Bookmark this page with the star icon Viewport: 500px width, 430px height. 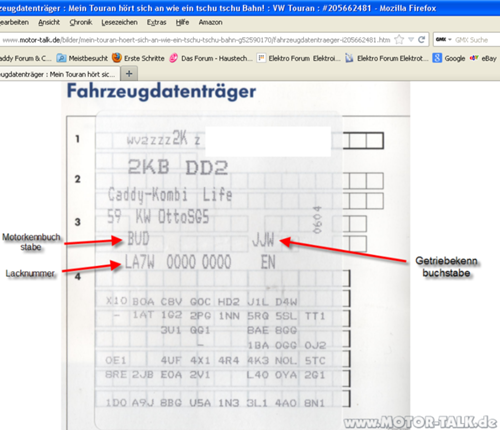point(399,40)
